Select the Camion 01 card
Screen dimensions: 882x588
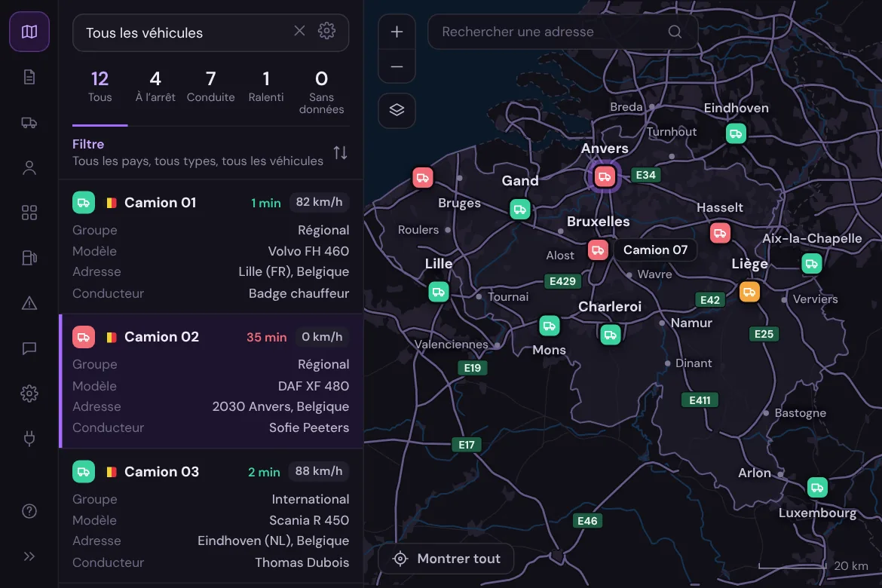(x=211, y=247)
